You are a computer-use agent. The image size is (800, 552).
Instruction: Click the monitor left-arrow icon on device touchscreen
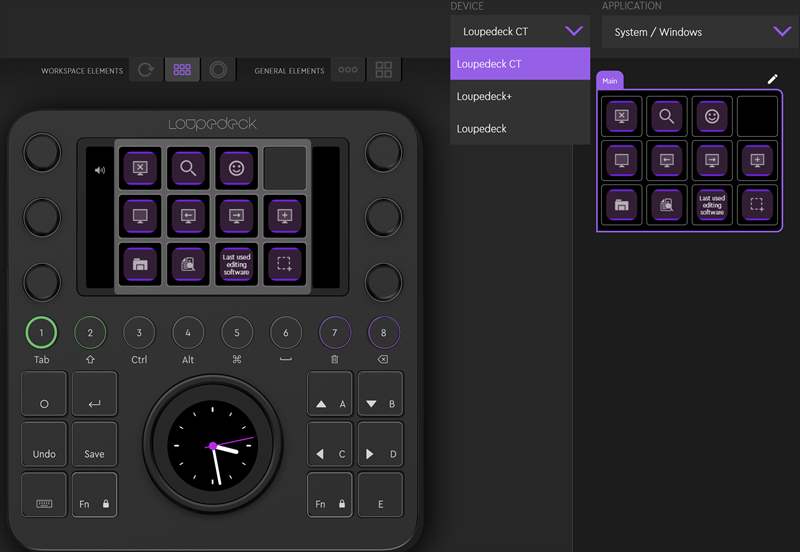[x=188, y=216]
